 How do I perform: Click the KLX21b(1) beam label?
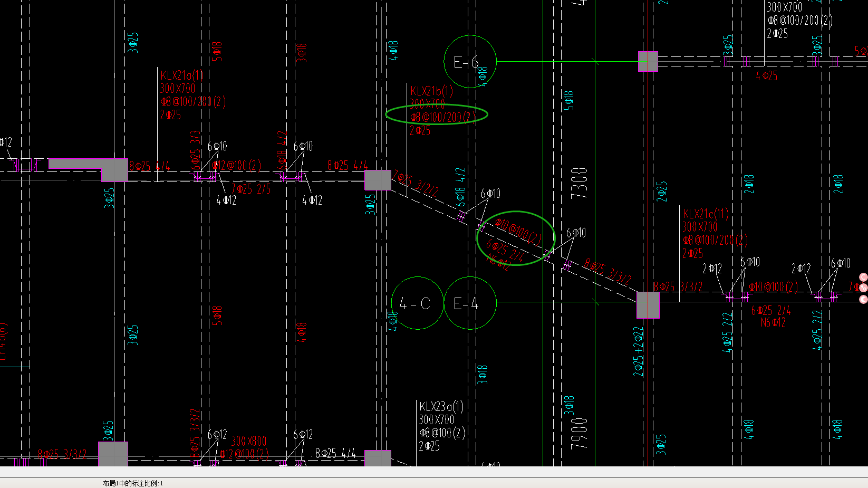431,91
